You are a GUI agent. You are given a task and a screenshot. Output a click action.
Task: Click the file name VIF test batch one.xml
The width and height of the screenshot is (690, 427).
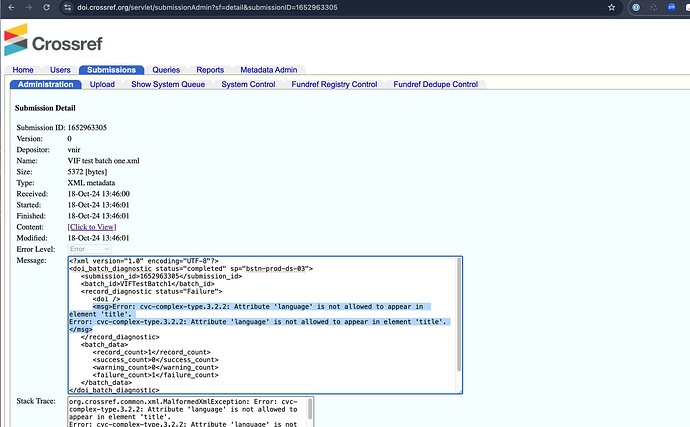(x=103, y=161)
